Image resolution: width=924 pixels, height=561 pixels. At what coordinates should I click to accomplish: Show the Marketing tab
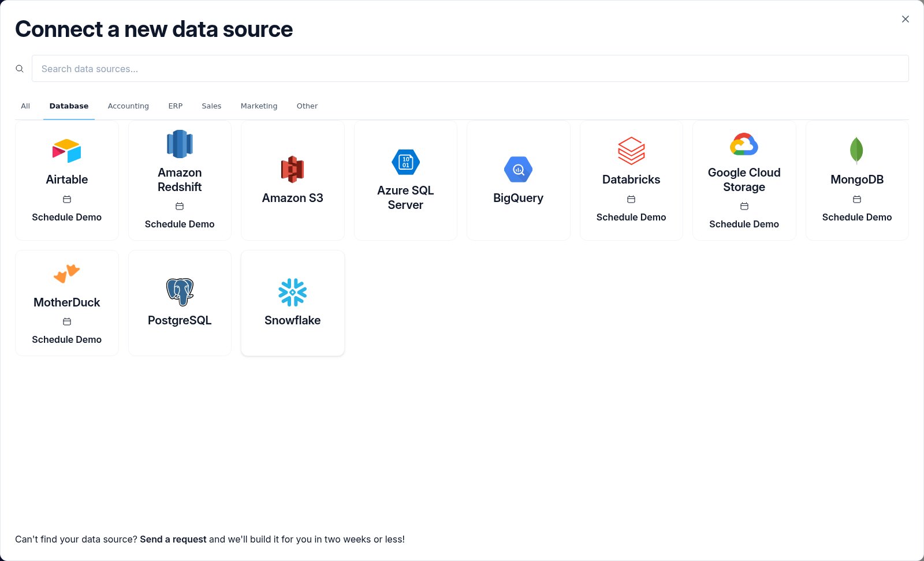[x=259, y=106]
